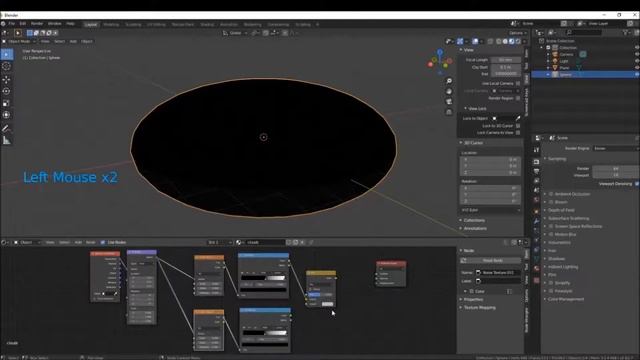Open Material properties tab icon
Viewport: 640px width, 360px height.
(x=536, y=268)
